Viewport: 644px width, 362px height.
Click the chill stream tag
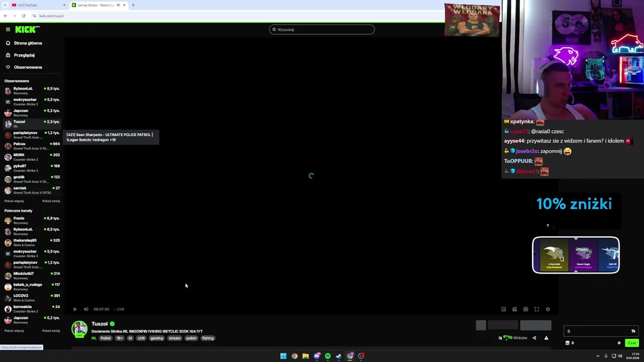[141, 338]
